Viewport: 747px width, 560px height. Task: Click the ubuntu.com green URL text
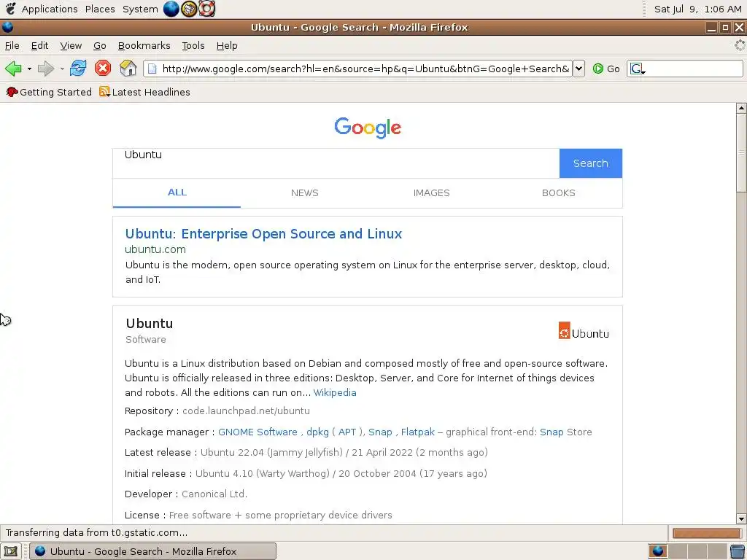[155, 249]
